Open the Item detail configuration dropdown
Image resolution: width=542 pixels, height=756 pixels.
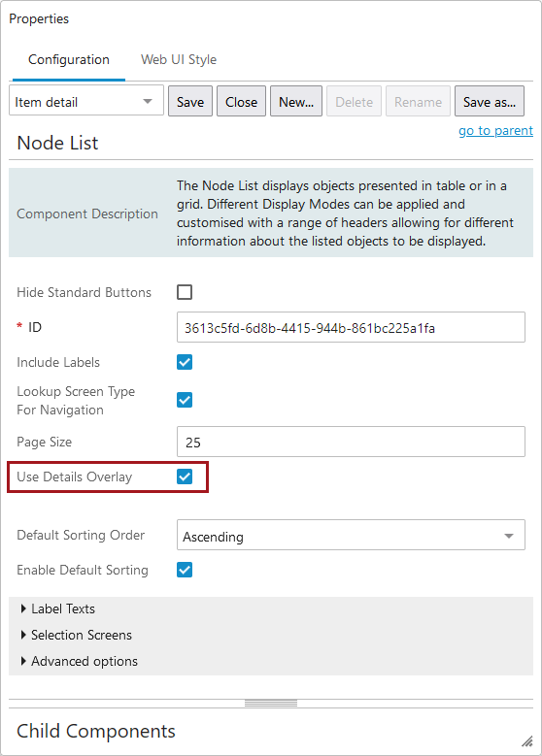click(86, 101)
